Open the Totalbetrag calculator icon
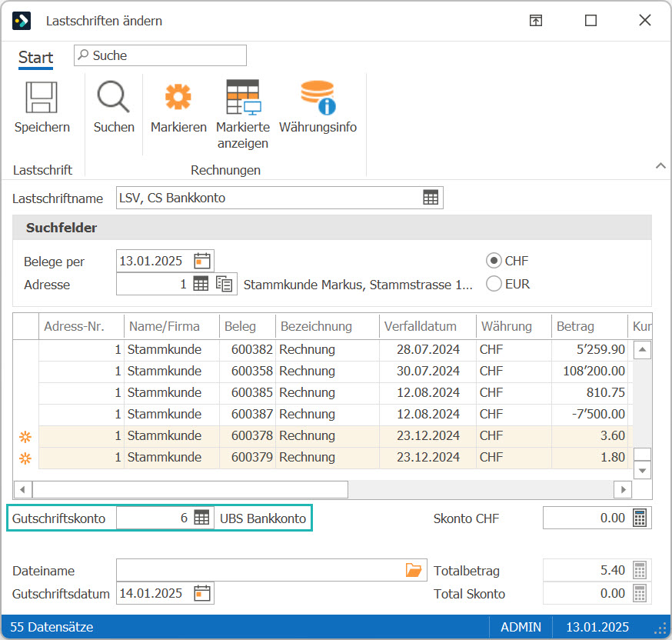 (x=640, y=571)
